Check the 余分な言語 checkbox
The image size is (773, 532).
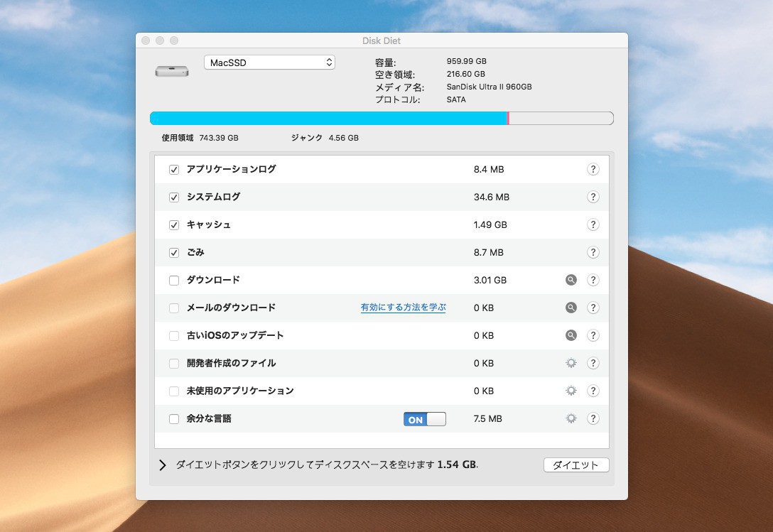[174, 418]
